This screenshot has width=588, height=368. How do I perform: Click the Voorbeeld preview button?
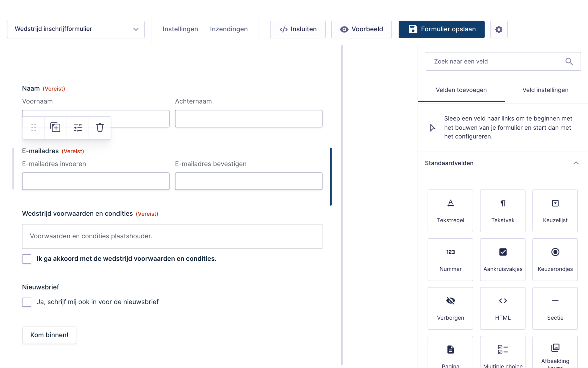(361, 29)
